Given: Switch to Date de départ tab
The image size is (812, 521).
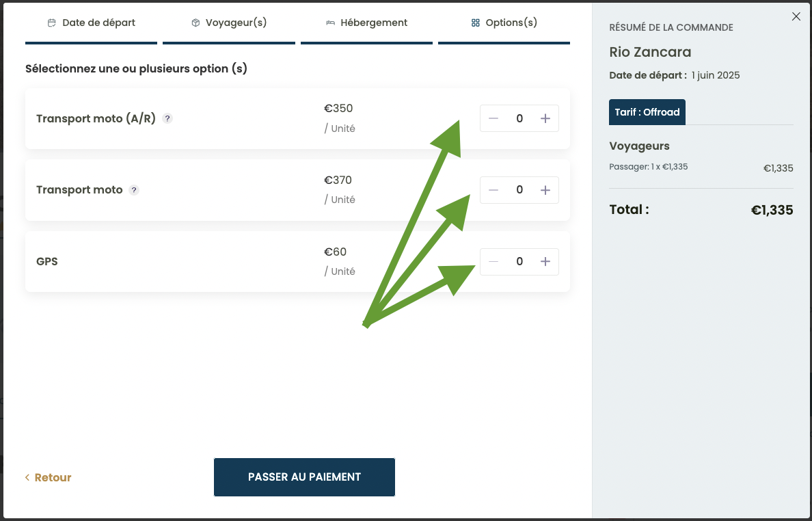Looking at the screenshot, I should [x=91, y=23].
